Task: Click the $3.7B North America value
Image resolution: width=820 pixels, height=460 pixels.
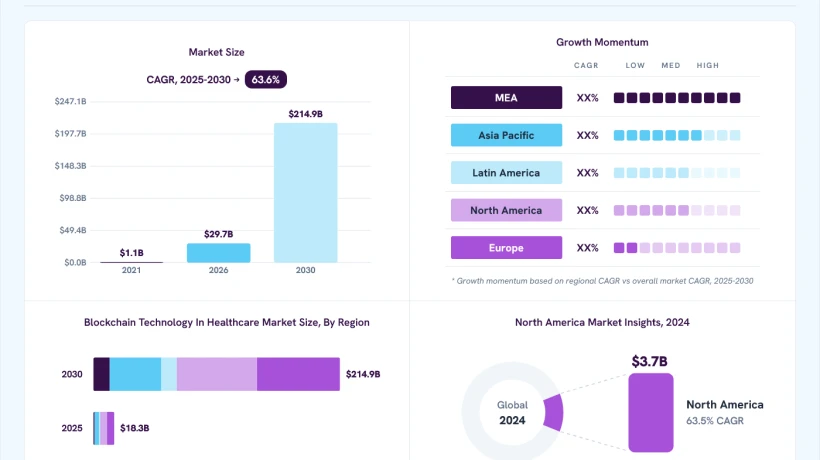Action: (x=650, y=361)
